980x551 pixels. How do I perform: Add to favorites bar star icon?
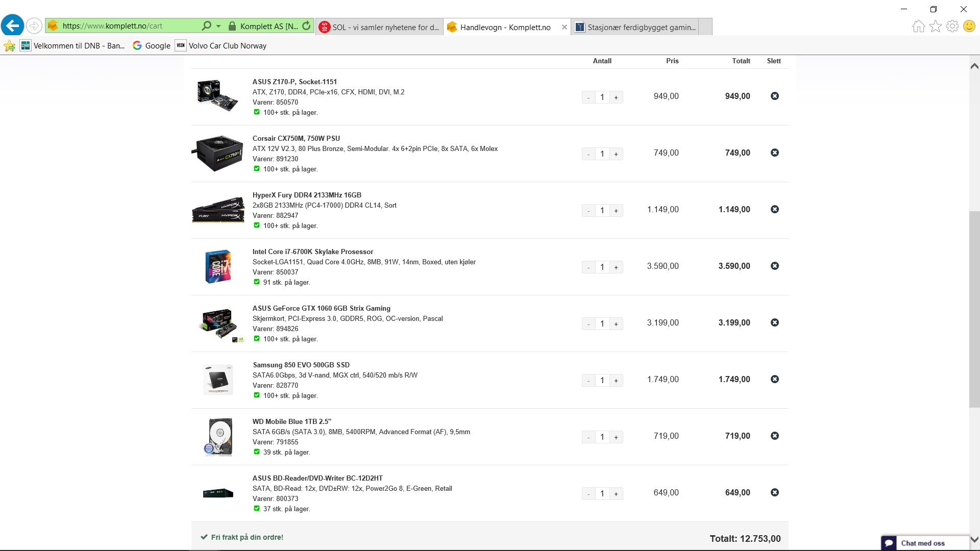tap(10, 46)
